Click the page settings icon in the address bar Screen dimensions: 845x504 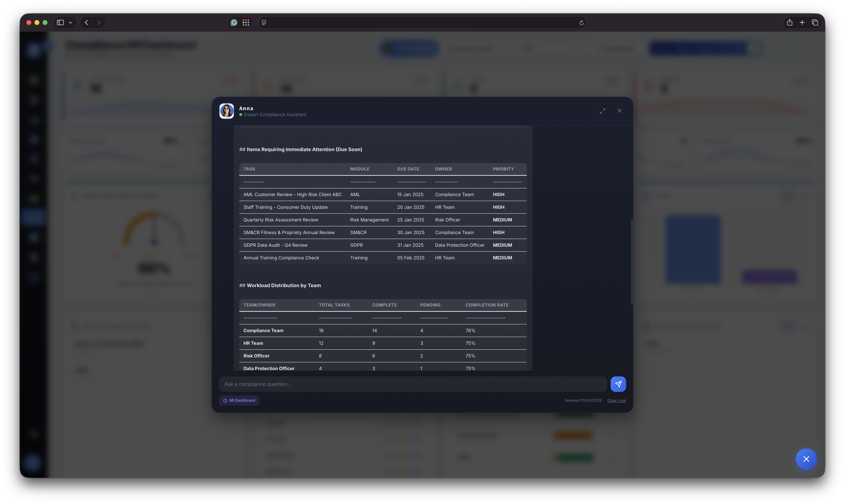264,22
